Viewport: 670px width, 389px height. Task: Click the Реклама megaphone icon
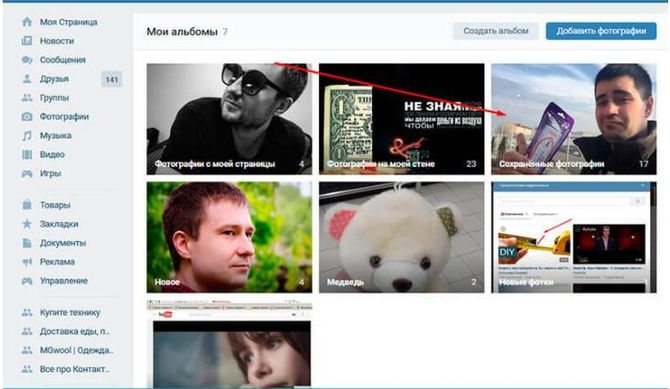click(27, 262)
